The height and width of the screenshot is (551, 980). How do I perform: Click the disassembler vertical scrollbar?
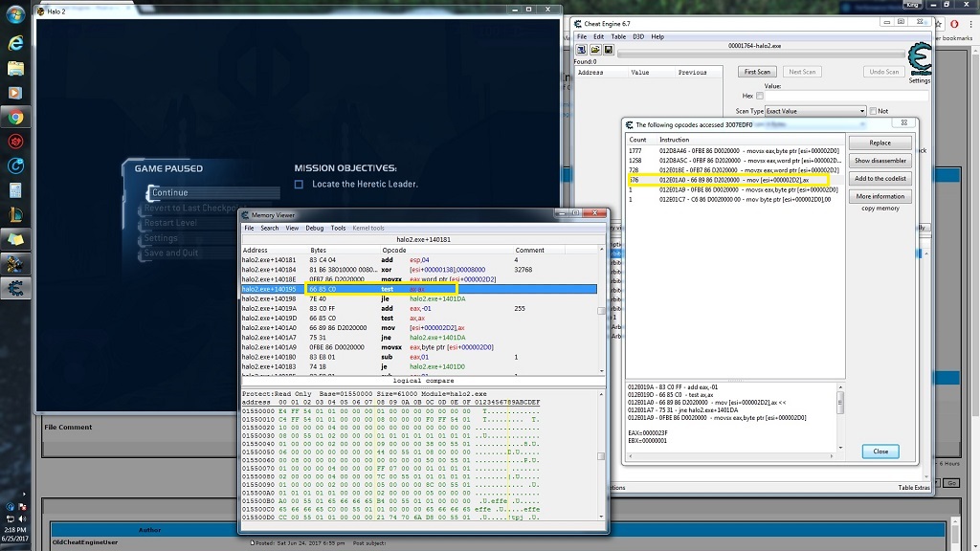point(601,310)
